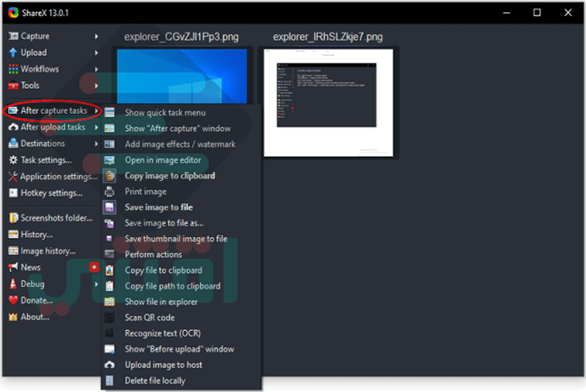Click the Image history icon

coord(13,251)
